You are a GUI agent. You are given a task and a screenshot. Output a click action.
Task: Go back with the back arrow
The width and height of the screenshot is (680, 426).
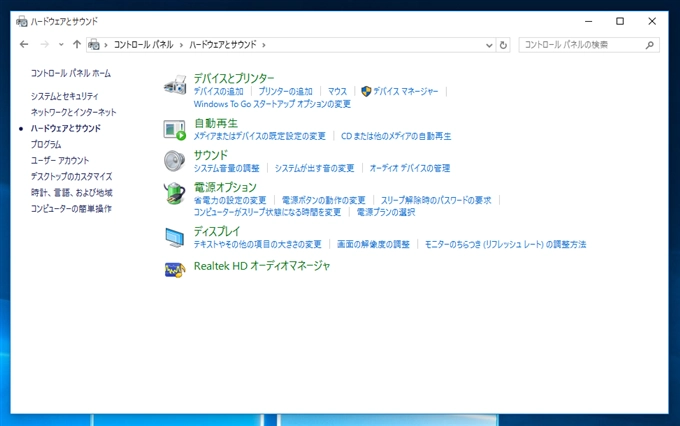[x=24, y=44]
